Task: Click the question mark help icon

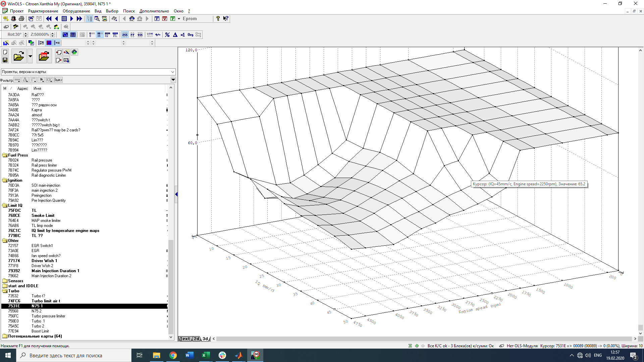Action: point(218,19)
